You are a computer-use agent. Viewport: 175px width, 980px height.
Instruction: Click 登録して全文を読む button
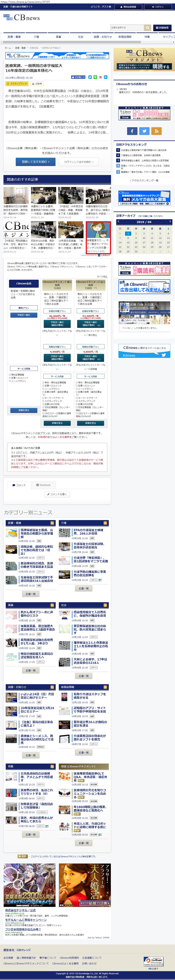[x=35, y=162]
